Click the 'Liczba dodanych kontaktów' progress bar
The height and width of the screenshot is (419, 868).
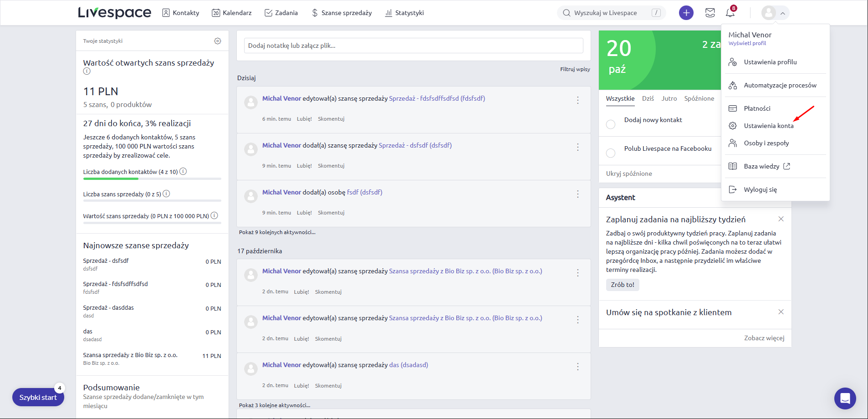[x=152, y=179]
